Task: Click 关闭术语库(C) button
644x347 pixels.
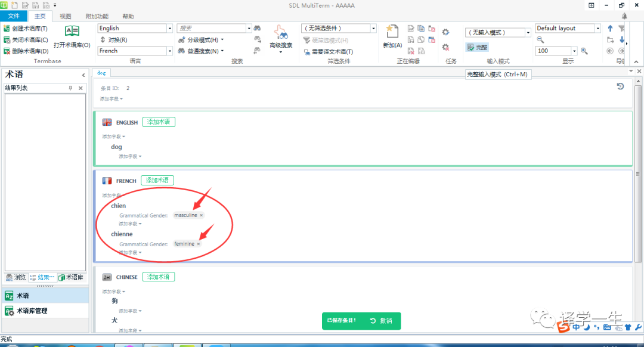Action: pyautogui.click(x=26, y=40)
